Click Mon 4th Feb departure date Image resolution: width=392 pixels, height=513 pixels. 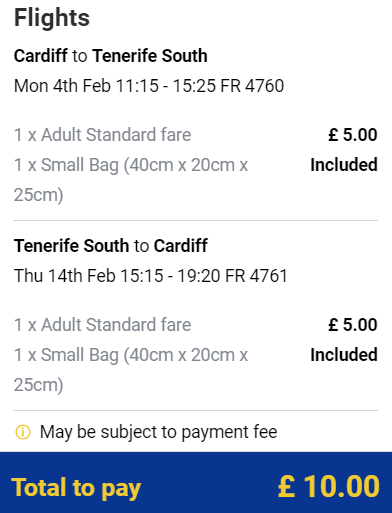point(62,86)
